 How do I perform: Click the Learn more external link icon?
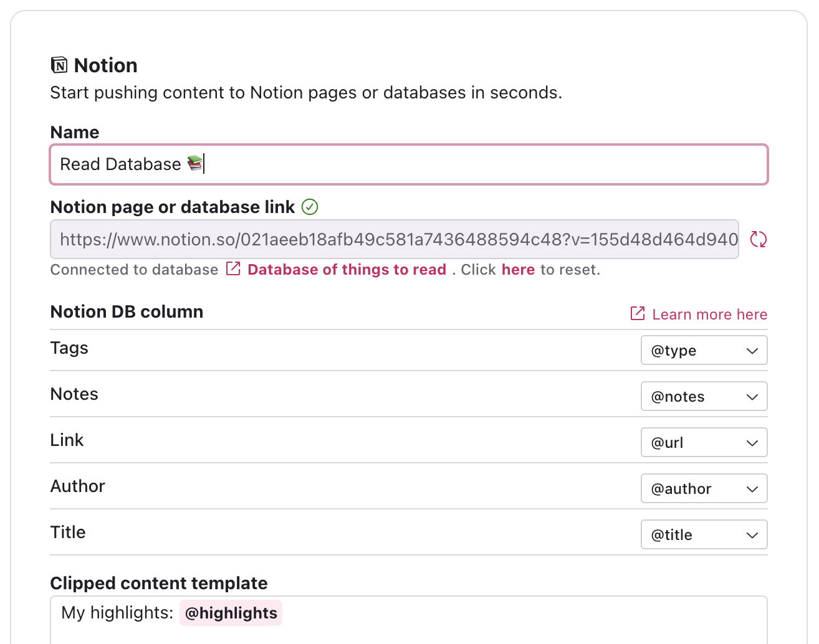point(638,313)
